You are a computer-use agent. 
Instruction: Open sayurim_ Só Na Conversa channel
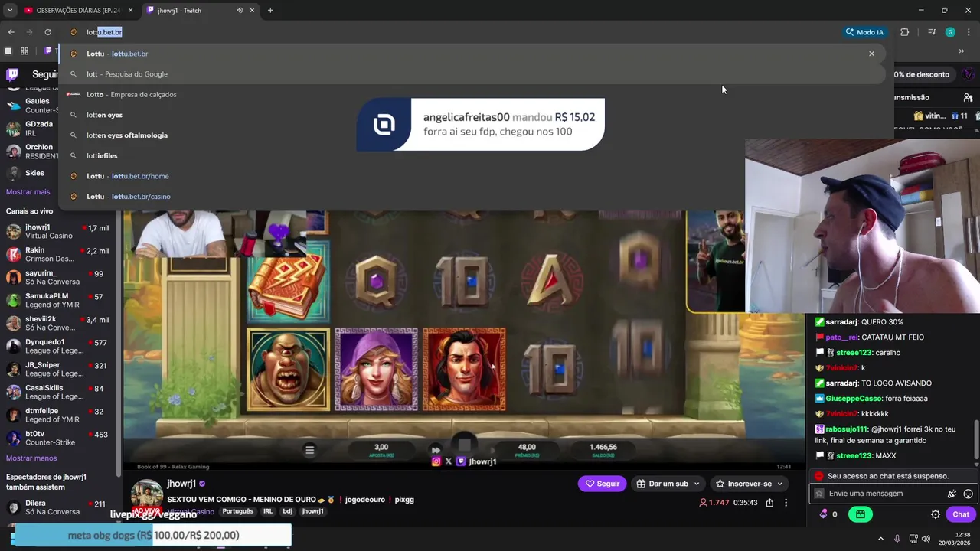pos(58,278)
